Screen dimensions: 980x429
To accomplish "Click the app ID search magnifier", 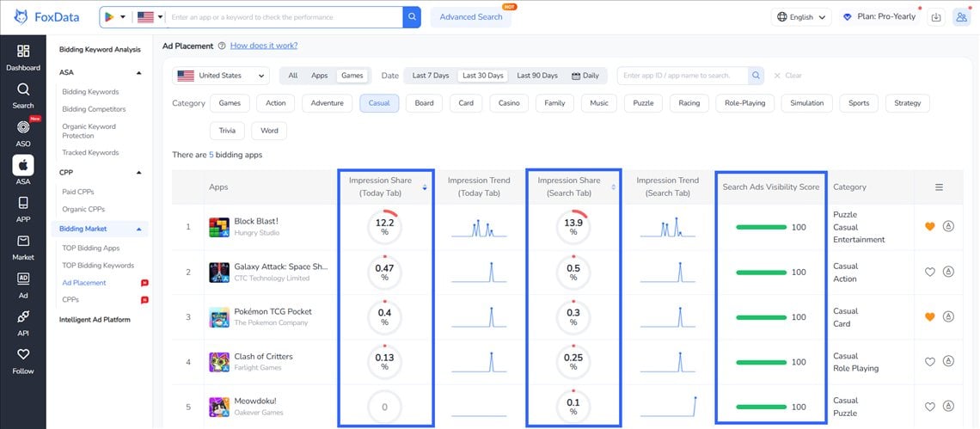I will [756, 76].
